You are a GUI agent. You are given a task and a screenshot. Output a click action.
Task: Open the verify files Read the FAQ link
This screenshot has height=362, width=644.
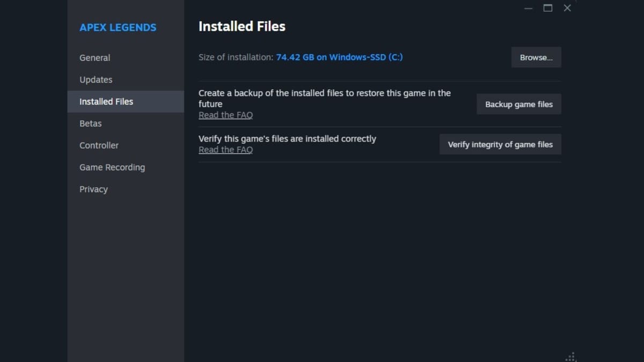pos(225,150)
